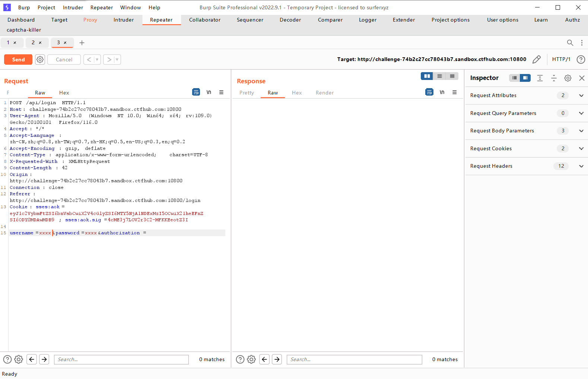This screenshot has height=379, width=588.
Task: Select the second Inspector layout toggle
Action: [x=525, y=78]
